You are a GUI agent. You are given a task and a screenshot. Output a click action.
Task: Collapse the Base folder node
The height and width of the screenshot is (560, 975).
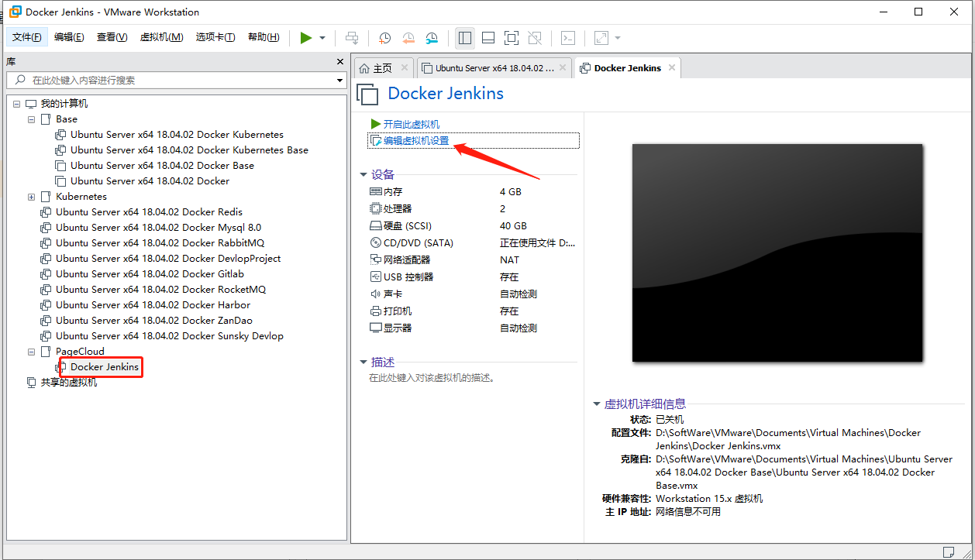click(x=31, y=119)
